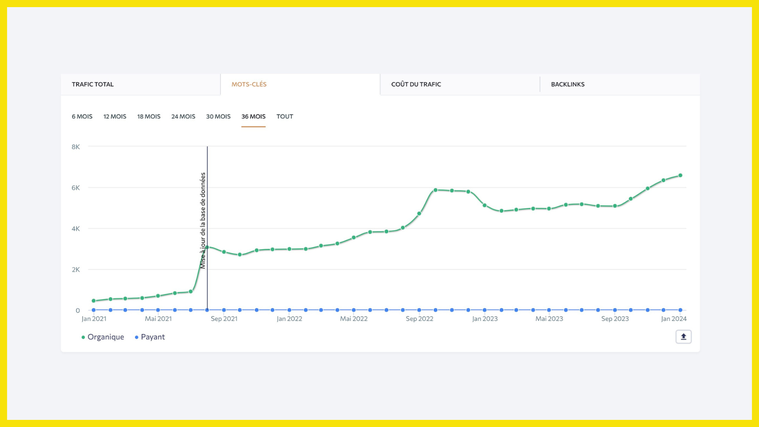The height and width of the screenshot is (427, 759).
Task: Click the last blue Payant point, Jan 2024
Action: tap(681, 310)
